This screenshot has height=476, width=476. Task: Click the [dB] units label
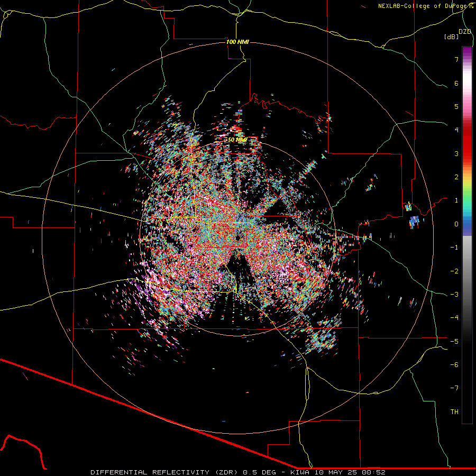(x=452, y=36)
